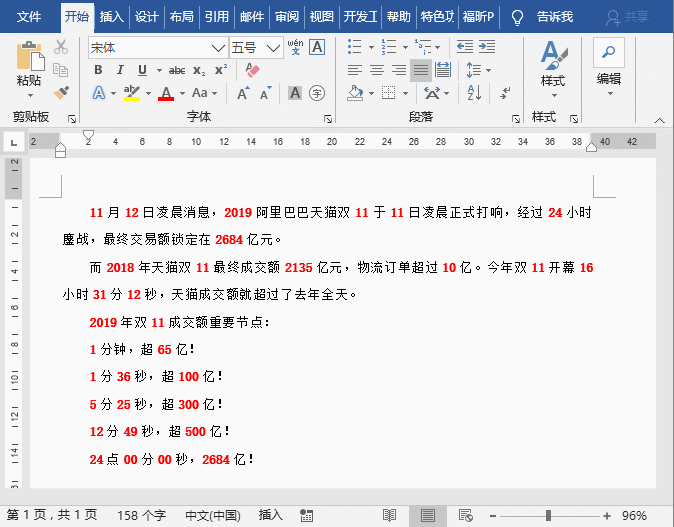674x527 pixels.
Task: Select Print Layout view
Action: coord(428,515)
